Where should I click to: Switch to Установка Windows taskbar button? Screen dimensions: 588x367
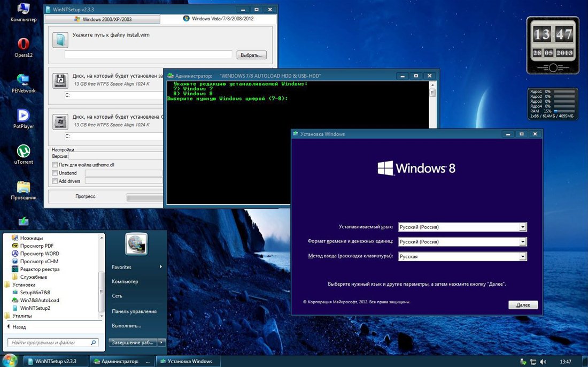188,361
